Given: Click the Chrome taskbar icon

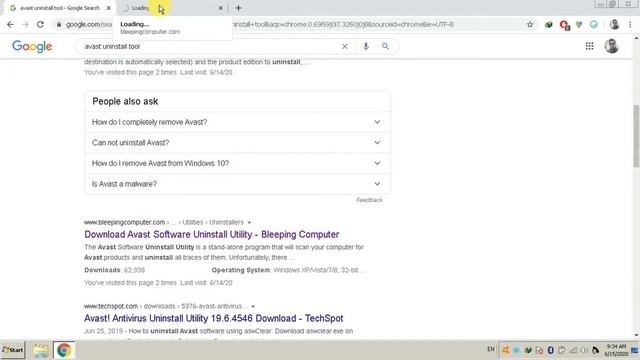Looking at the screenshot, I should 64,350.
